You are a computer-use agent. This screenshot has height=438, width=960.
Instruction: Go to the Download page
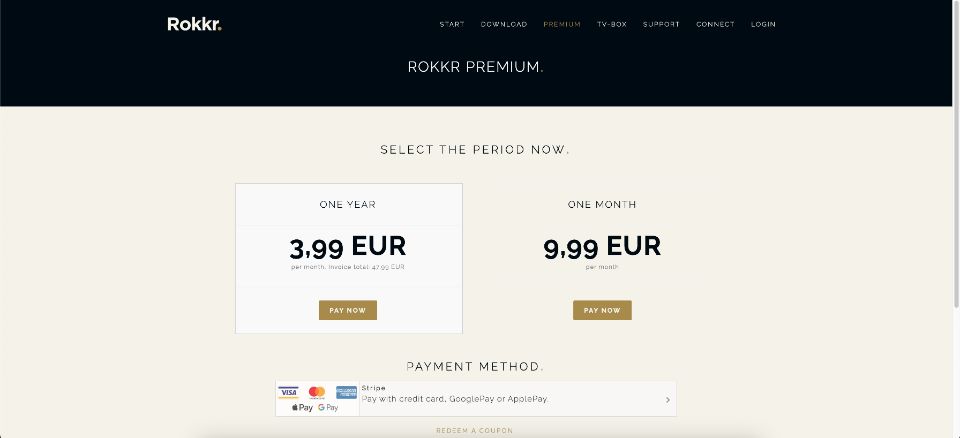503,25
